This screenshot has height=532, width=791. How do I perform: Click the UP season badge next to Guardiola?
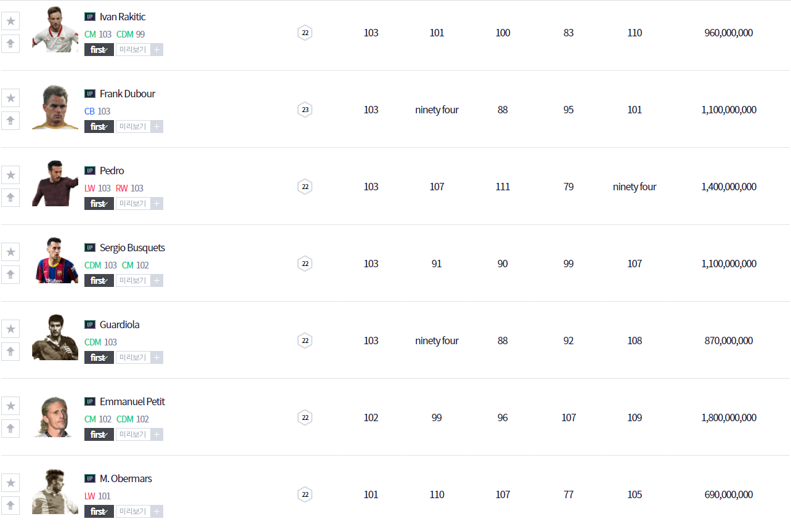[90, 324]
